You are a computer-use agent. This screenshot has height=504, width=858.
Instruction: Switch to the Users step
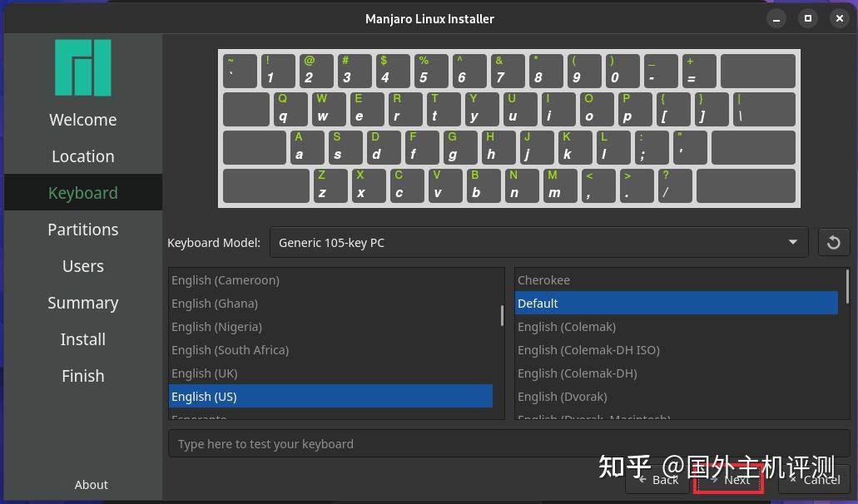(82, 265)
